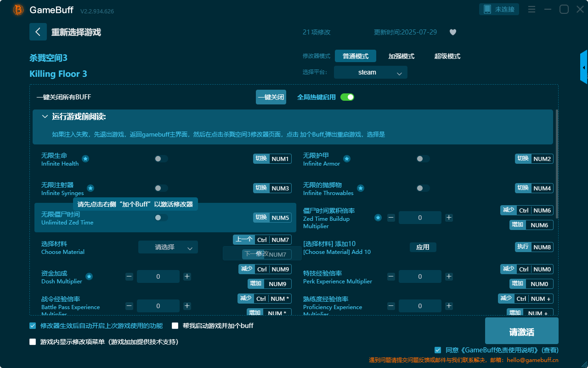Switch to 加强模式 modifier mode

(401, 56)
